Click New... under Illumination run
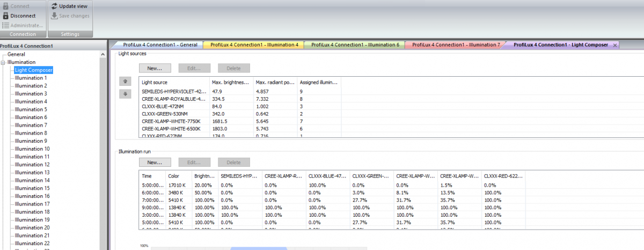Screen dimensions: 644x250 pos(155,162)
